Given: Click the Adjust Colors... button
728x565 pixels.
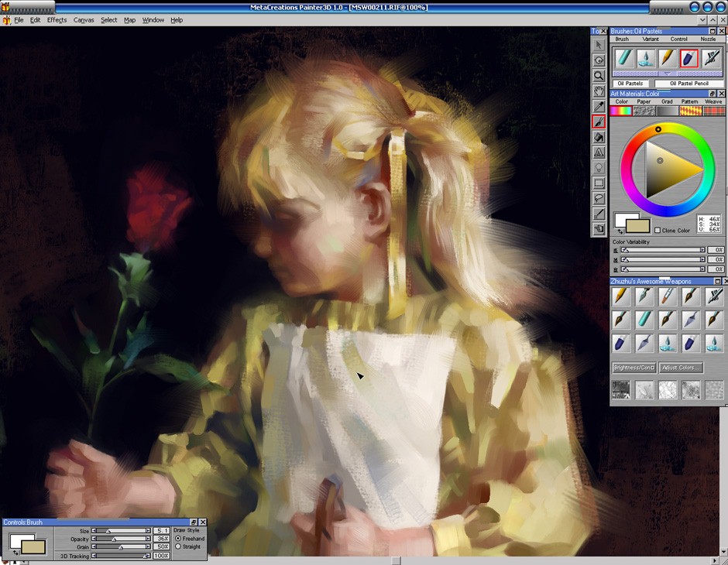Looking at the screenshot, I should [681, 368].
